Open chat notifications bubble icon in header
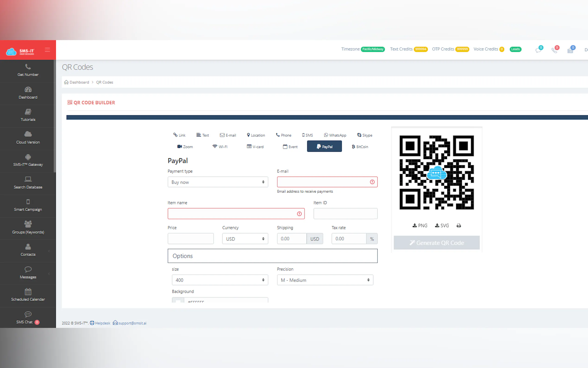Image resolution: width=588 pixels, height=368 pixels. tap(538, 50)
